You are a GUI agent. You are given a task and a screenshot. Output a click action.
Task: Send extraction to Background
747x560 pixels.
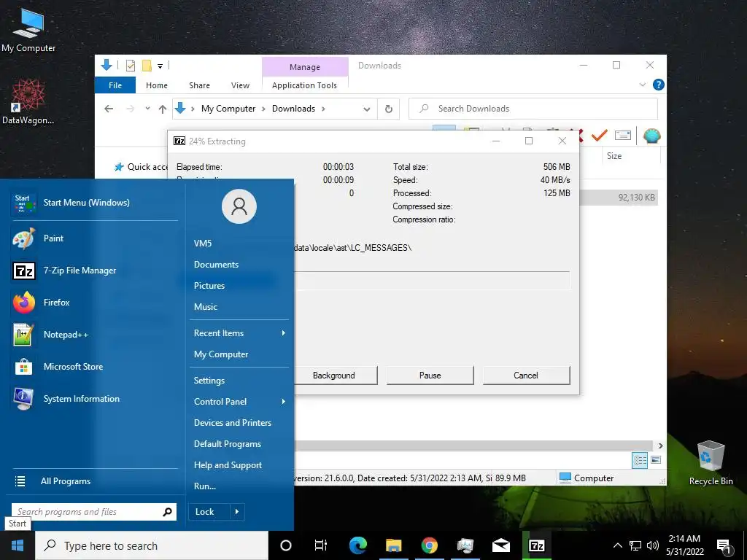click(x=334, y=376)
